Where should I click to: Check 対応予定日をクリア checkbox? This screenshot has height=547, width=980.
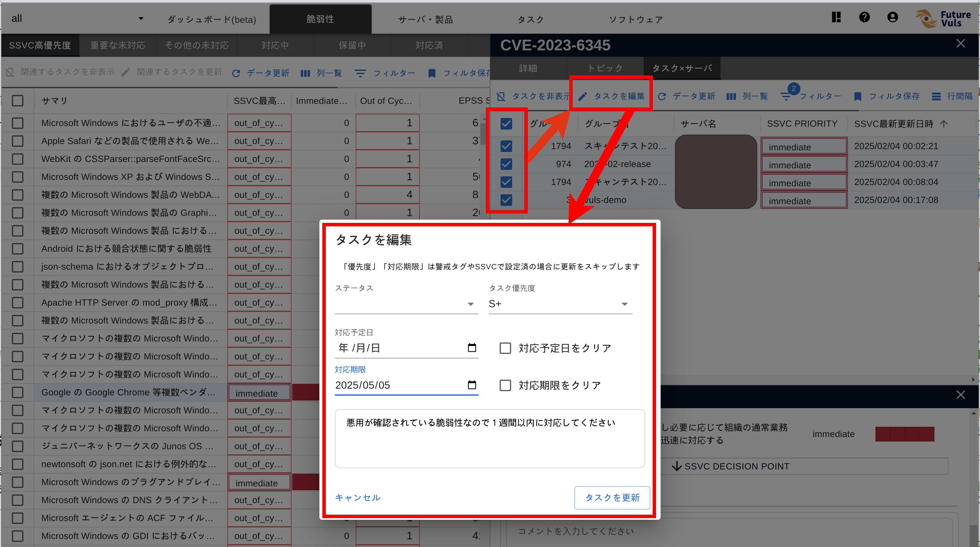pyautogui.click(x=505, y=348)
